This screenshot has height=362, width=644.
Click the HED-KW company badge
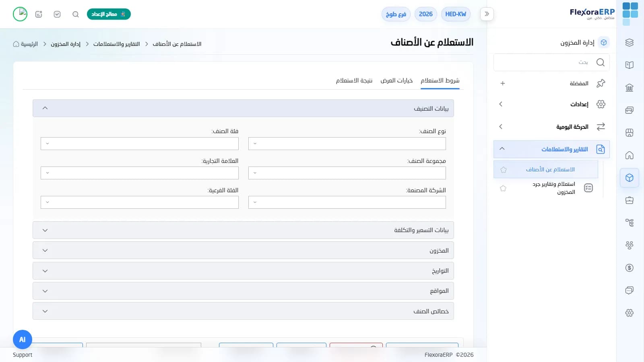click(456, 14)
